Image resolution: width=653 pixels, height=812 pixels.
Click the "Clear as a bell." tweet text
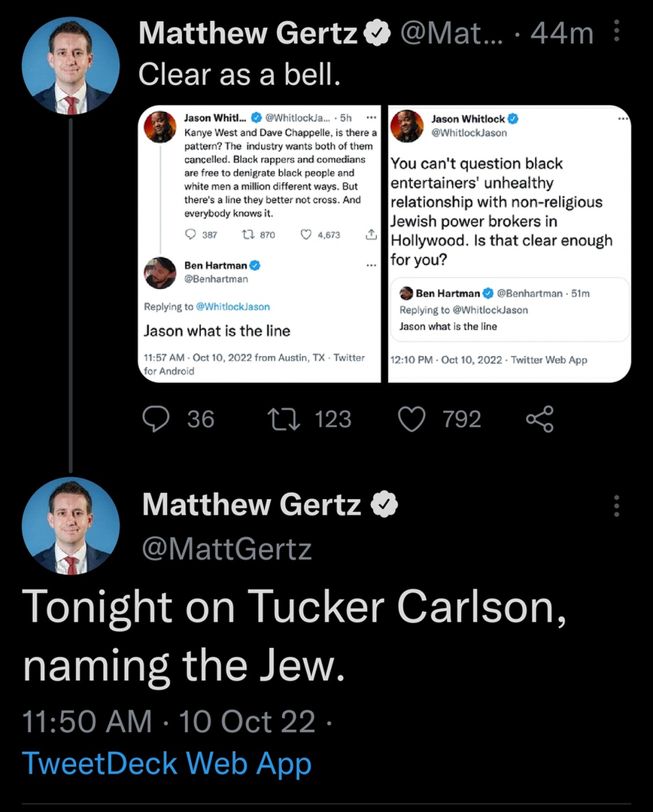[240, 75]
